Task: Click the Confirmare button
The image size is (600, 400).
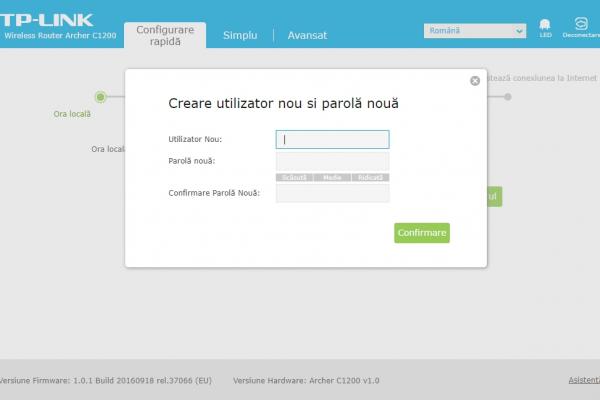Action: tap(422, 233)
